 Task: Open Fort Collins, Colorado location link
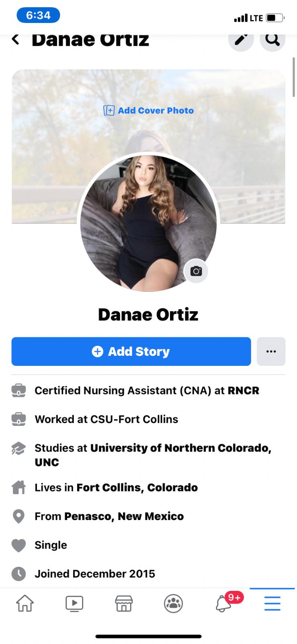pyautogui.click(x=137, y=487)
